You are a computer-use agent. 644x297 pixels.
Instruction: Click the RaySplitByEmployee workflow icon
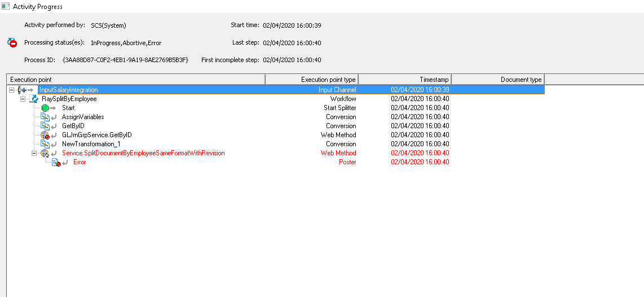[x=34, y=99]
